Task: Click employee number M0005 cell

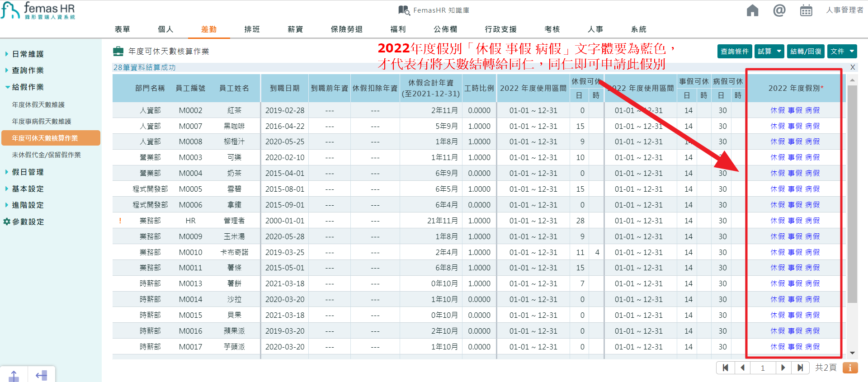Action: [190, 189]
